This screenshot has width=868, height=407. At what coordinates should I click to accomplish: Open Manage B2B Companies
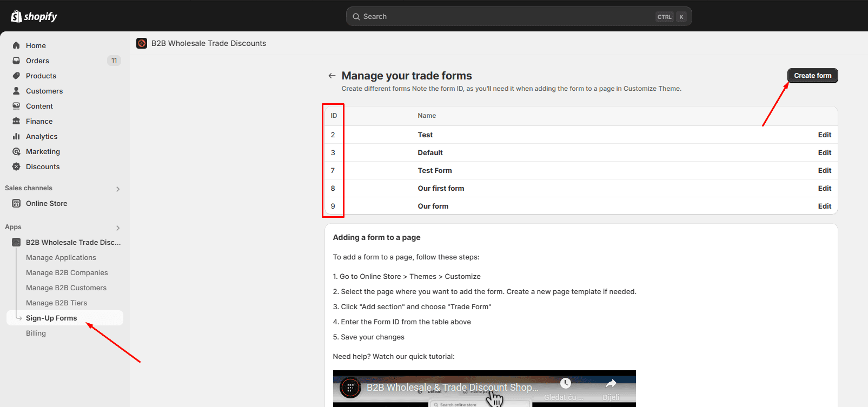(67, 272)
